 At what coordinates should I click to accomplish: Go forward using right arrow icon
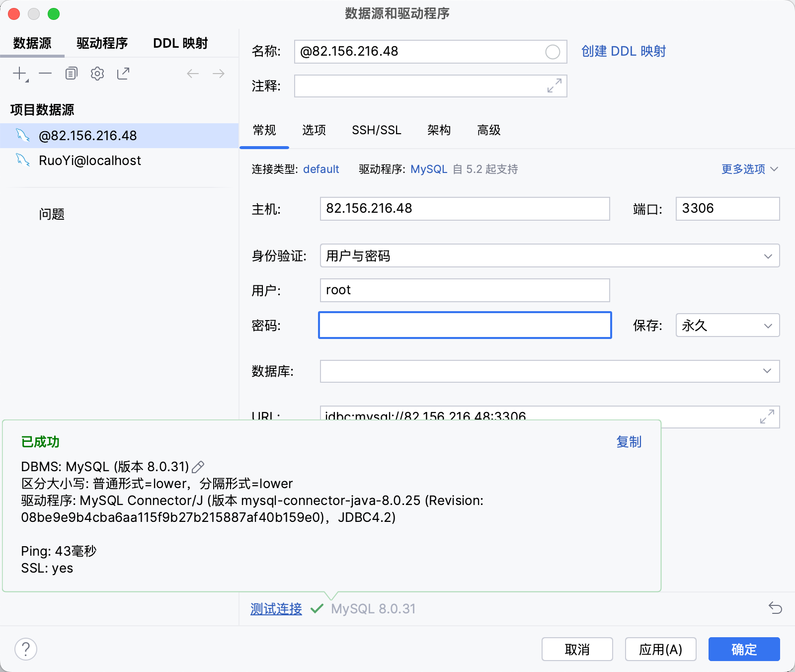point(219,74)
